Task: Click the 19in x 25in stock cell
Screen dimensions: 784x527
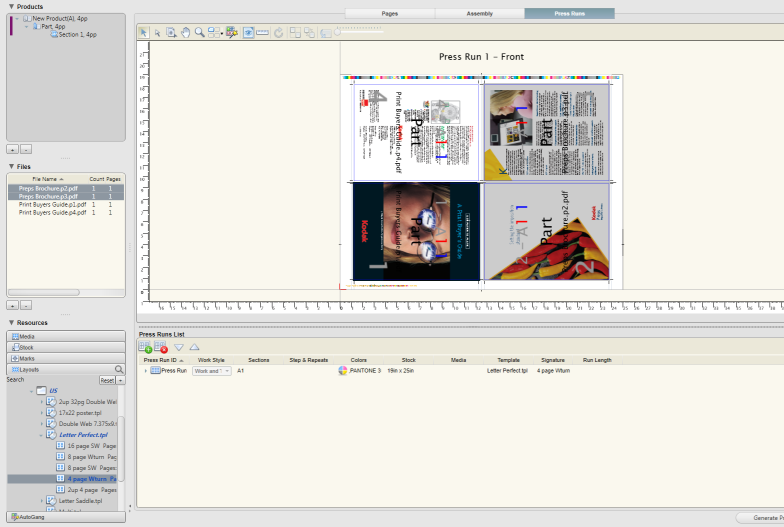Action: pyautogui.click(x=400, y=371)
